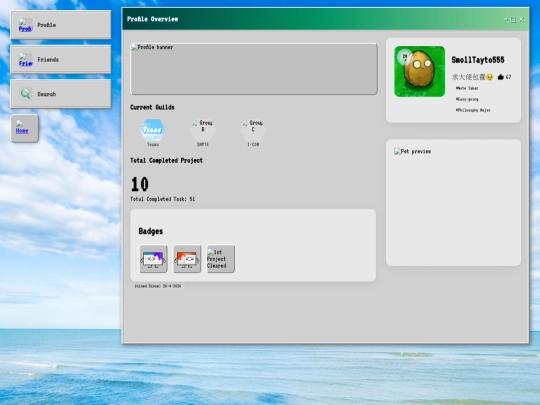The image size is (540, 405).
Task: Click 'Total Completed Task: 51' text
Action: click(x=163, y=199)
